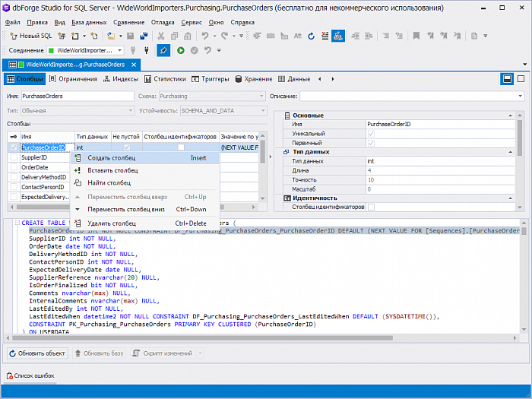The image size is (532, 399).
Task: Toggle Столбец идентификаторов checkbox in properties
Action: point(371,207)
